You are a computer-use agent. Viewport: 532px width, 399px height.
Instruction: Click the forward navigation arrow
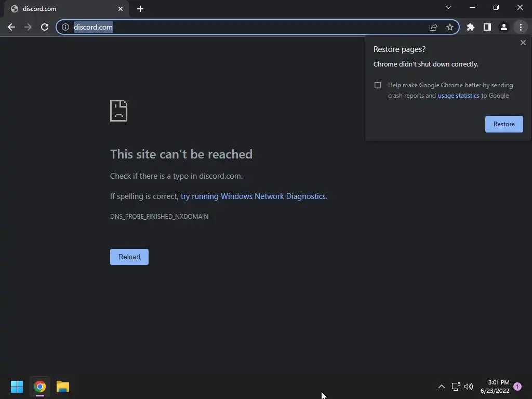point(28,27)
